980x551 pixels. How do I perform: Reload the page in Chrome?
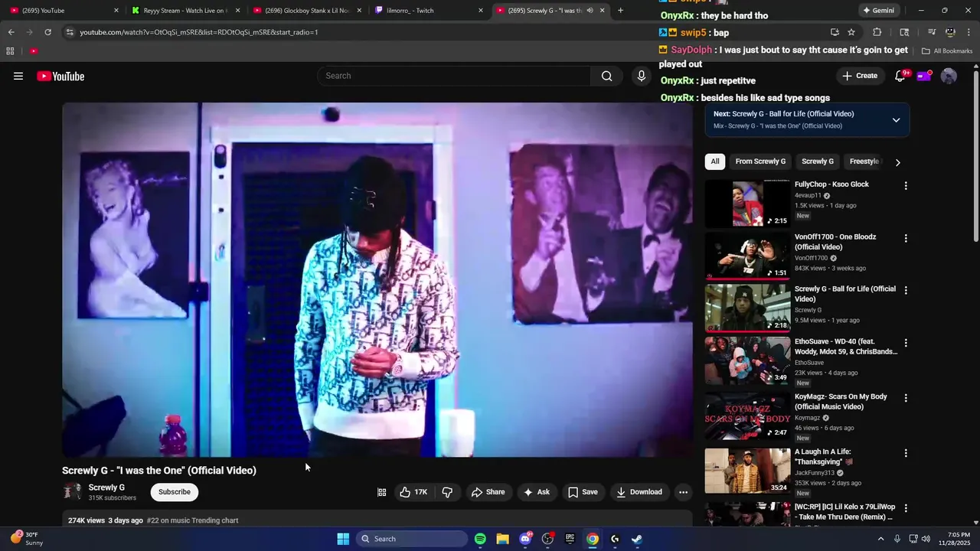47,32
